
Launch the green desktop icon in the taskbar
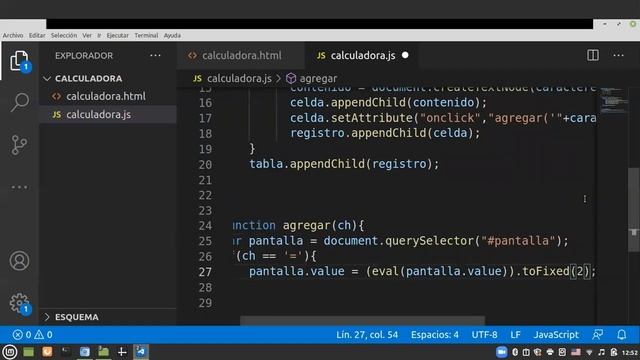[28, 352]
